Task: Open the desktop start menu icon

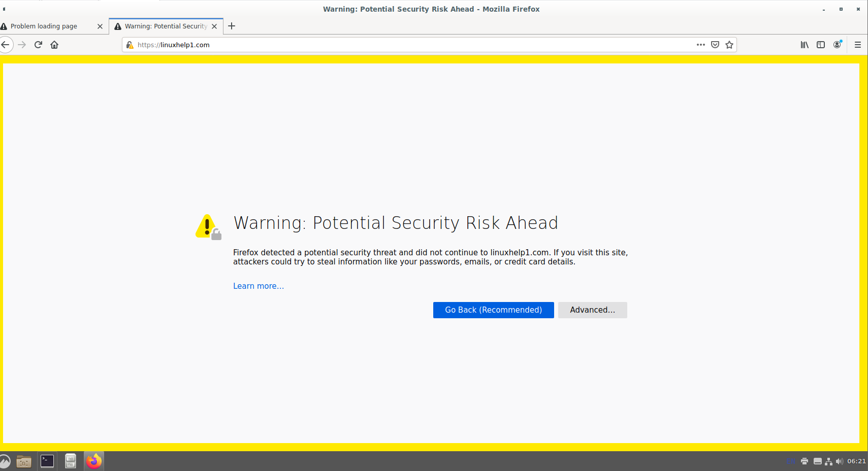Action: (x=4, y=461)
